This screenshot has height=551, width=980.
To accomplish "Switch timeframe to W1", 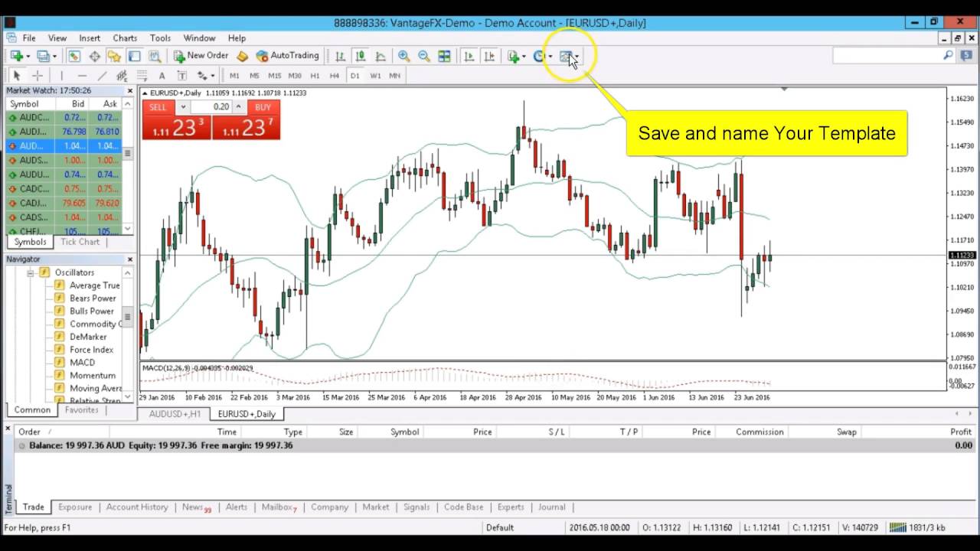I will click(375, 76).
